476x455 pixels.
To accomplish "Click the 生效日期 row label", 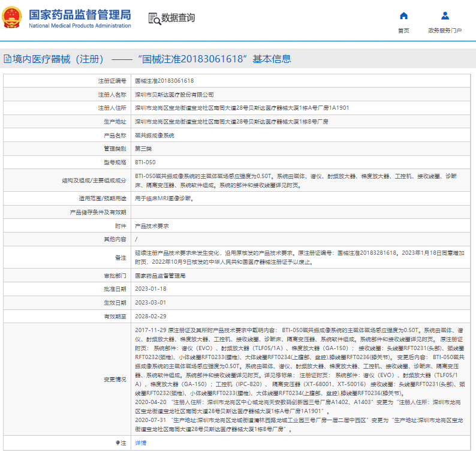I will click(115, 303).
